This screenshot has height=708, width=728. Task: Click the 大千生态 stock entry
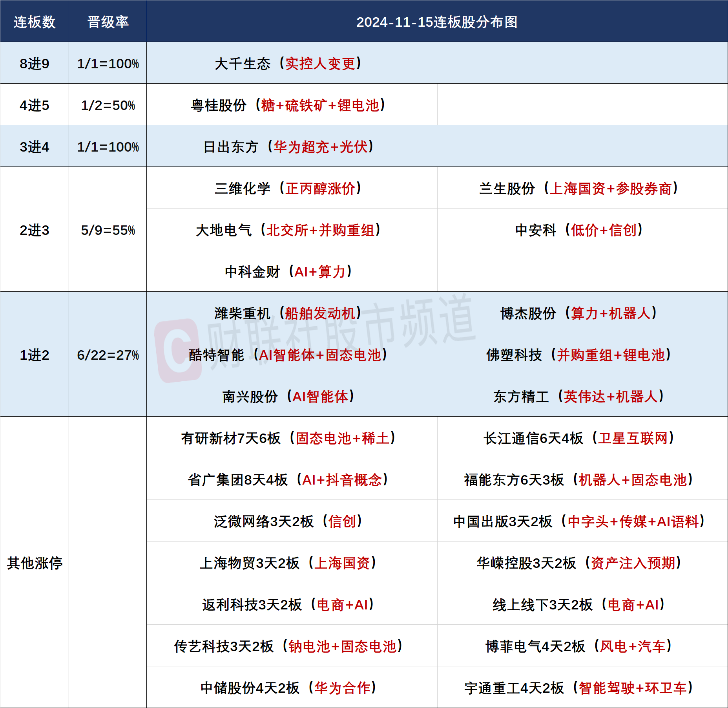288,64
